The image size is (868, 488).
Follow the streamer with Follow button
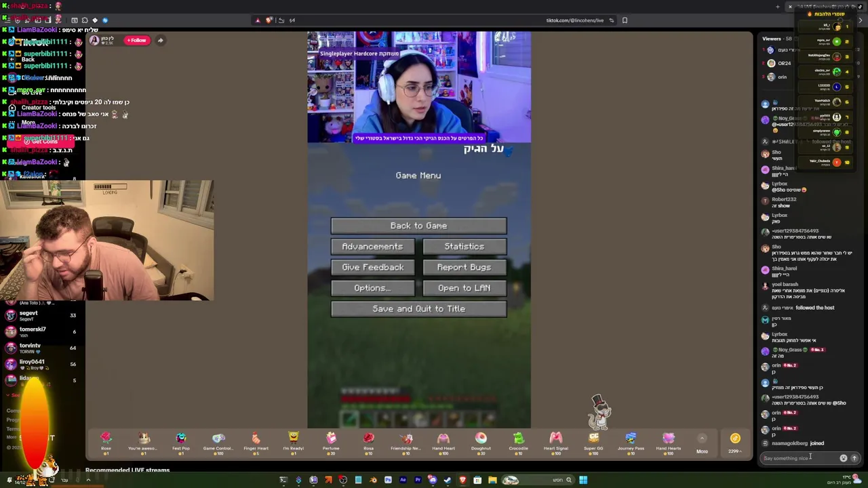pos(136,40)
